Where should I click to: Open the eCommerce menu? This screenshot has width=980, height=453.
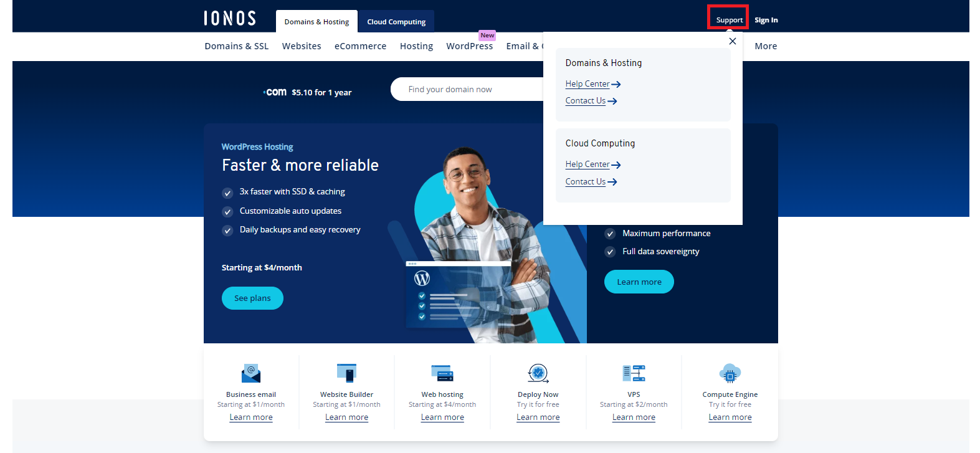tap(360, 46)
